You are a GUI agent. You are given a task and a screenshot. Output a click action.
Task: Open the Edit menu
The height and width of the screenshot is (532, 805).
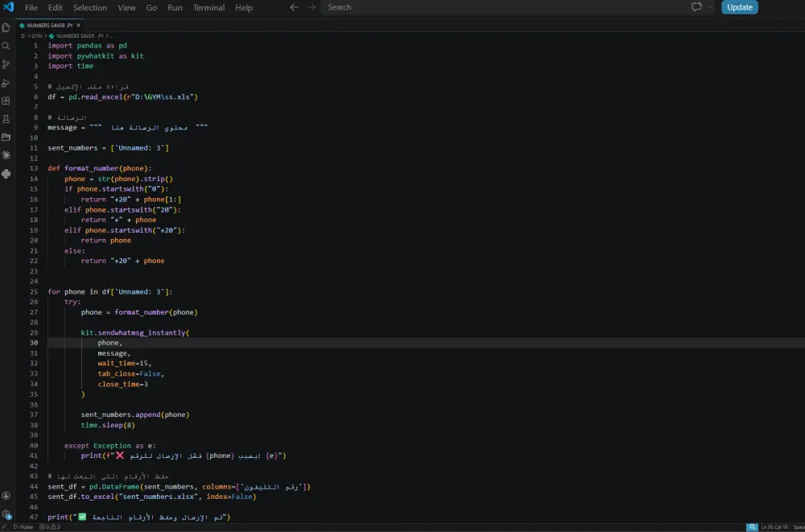click(x=56, y=7)
